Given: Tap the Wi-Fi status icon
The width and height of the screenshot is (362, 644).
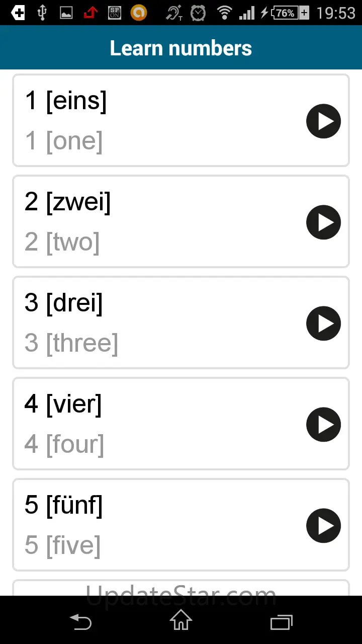Looking at the screenshot, I should [x=224, y=13].
